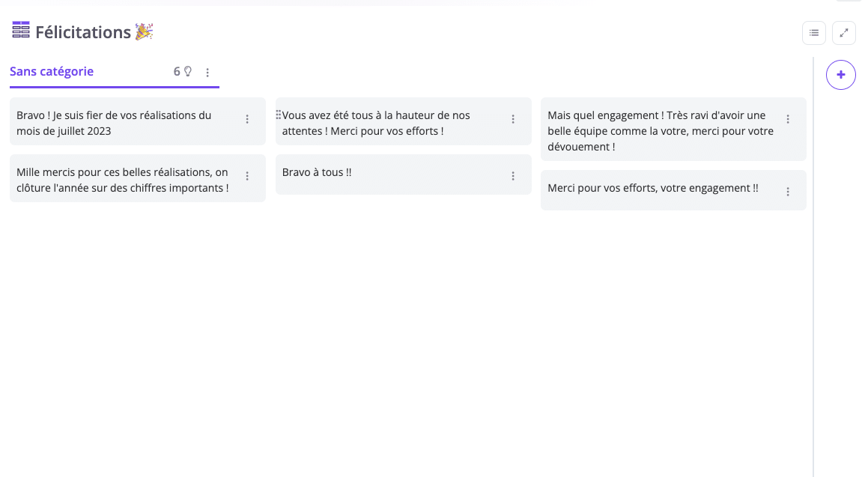Click the Félicitations board title
Image resolution: width=868 pixels, height=477 pixels.
pyautogui.click(x=83, y=32)
